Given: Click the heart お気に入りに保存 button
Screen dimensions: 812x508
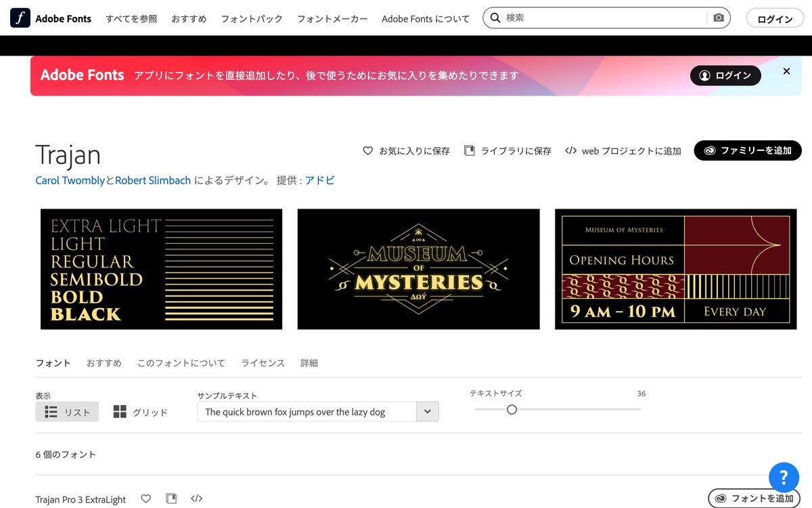Looking at the screenshot, I should tap(406, 151).
